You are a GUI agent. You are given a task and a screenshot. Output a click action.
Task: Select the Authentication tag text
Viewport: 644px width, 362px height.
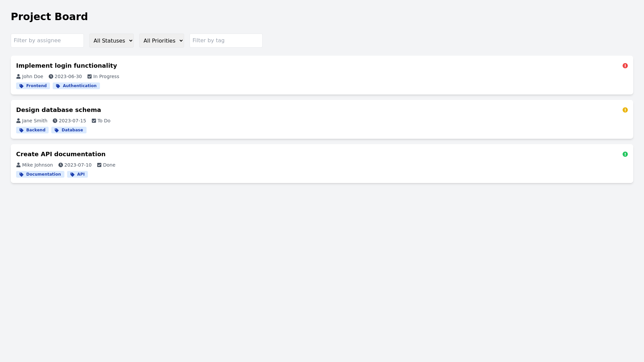click(79, 86)
